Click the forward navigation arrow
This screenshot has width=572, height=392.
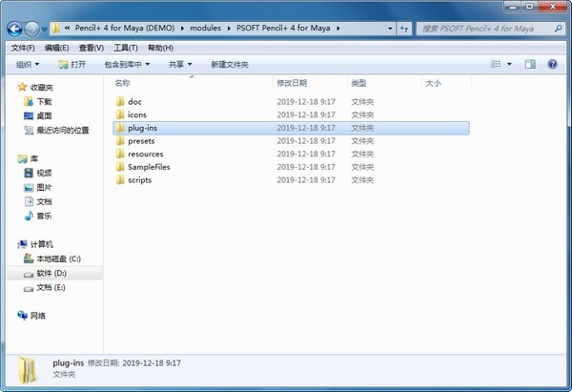point(32,29)
